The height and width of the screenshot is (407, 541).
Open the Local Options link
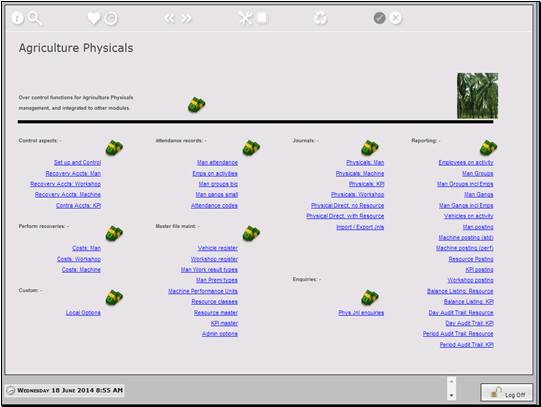(83, 312)
